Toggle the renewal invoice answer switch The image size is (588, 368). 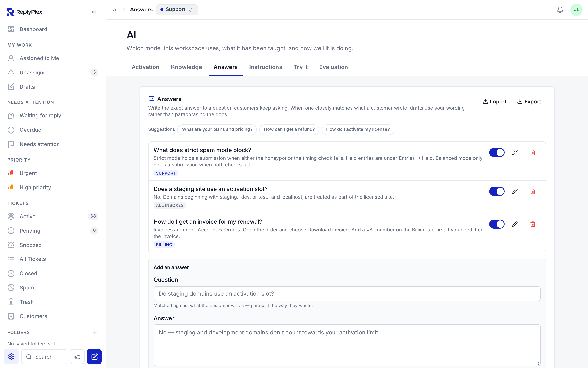[497, 224]
